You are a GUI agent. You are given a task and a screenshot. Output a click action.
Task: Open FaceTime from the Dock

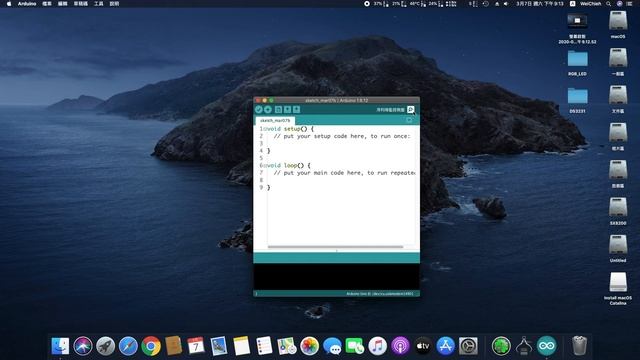[x=355, y=346]
